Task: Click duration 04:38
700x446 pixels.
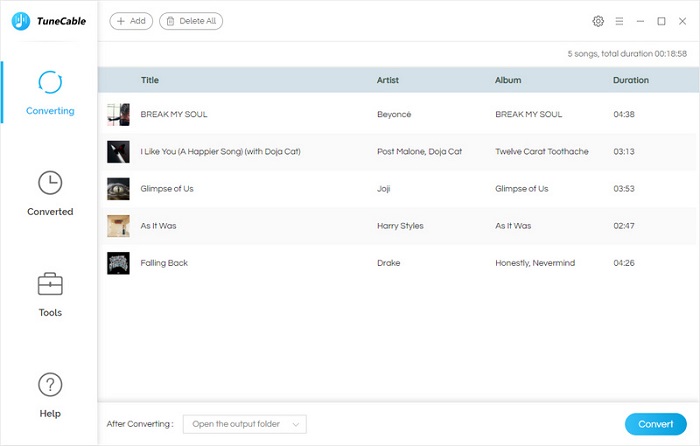Action: (x=624, y=114)
